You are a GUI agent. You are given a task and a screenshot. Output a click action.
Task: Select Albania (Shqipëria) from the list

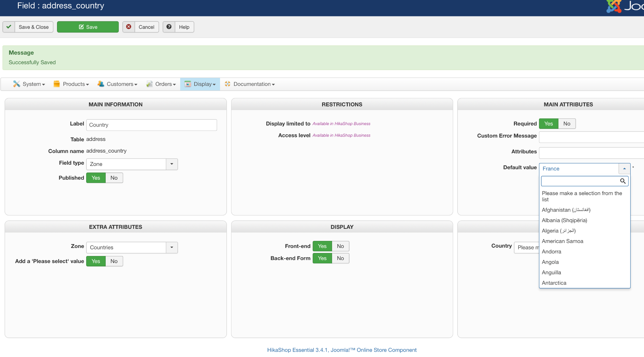[x=585, y=220]
